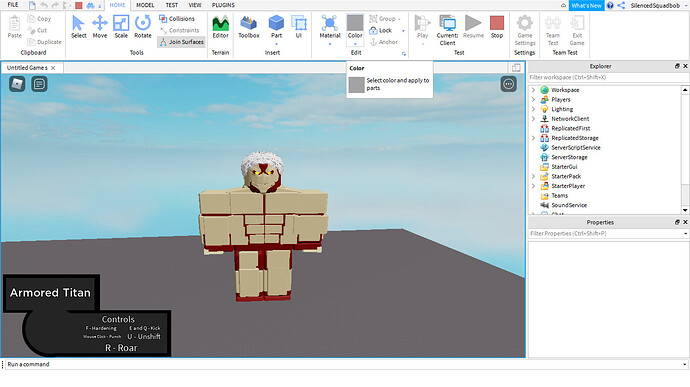Toggle Constraints option
Viewport: 690px width, 387px height.
coord(180,30)
